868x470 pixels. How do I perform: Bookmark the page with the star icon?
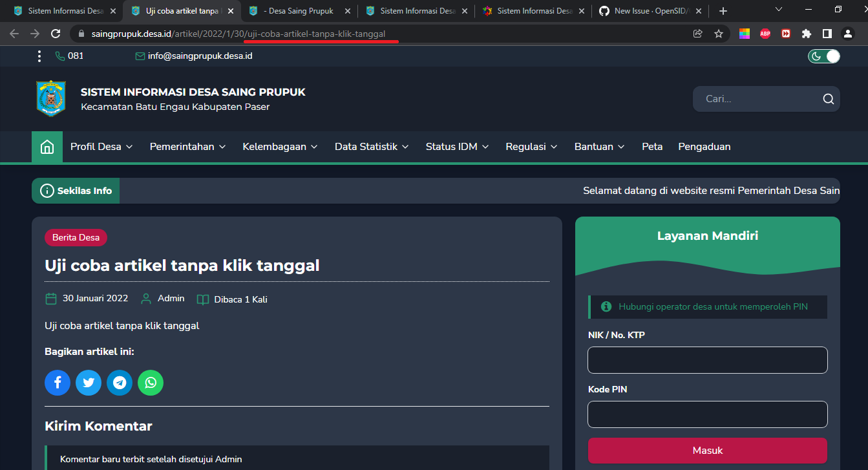click(719, 34)
